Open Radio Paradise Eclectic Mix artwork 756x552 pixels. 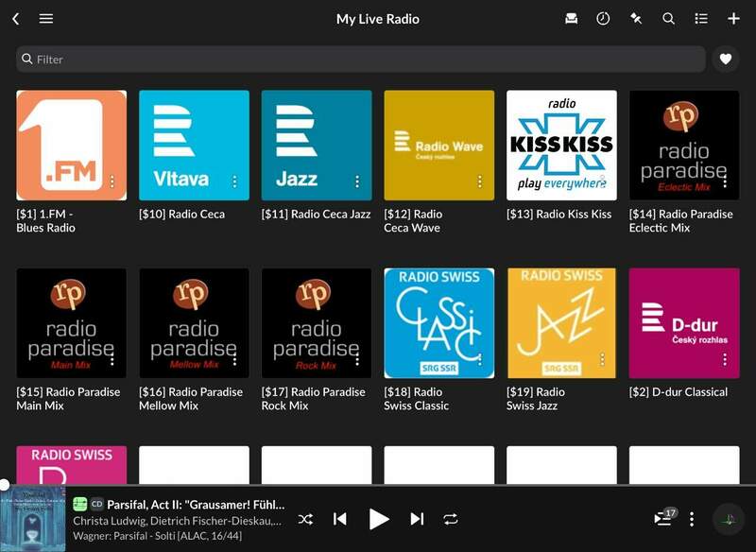684,146
